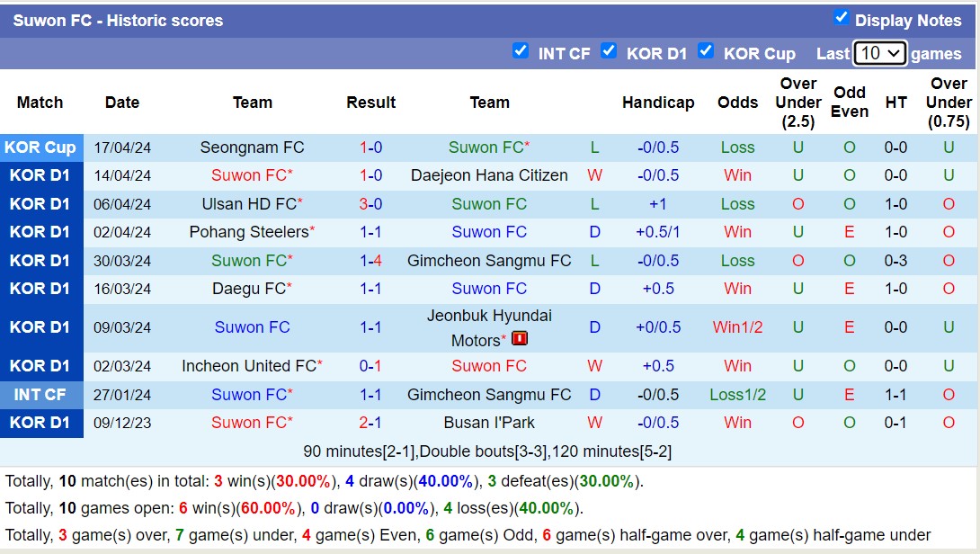Uncheck the KOR Cup filter

tap(707, 51)
